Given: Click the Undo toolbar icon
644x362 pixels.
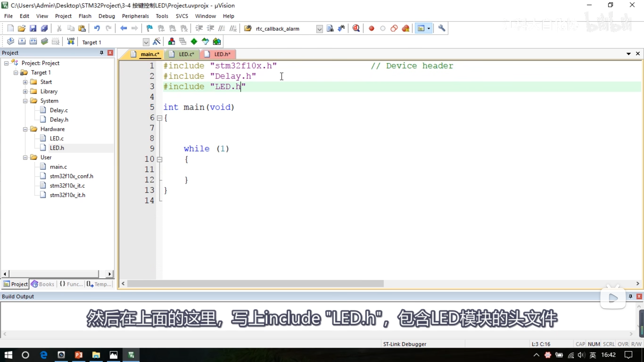Looking at the screenshot, I should point(97,28).
